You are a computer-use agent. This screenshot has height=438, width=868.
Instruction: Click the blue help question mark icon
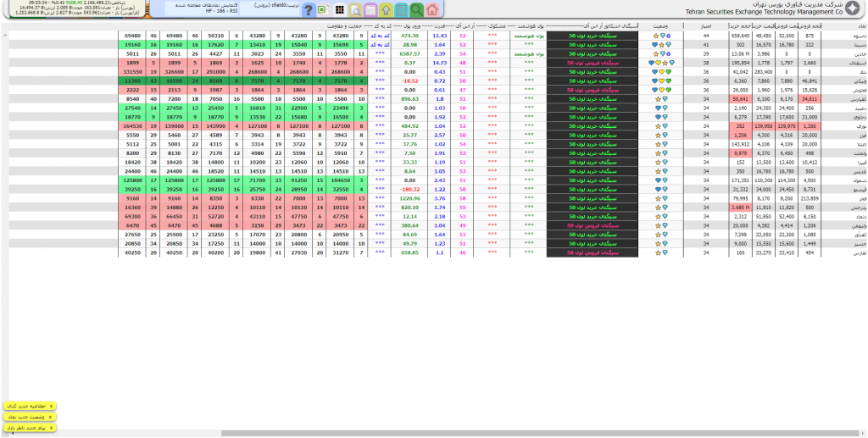pyautogui.click(x=309, y=10)
